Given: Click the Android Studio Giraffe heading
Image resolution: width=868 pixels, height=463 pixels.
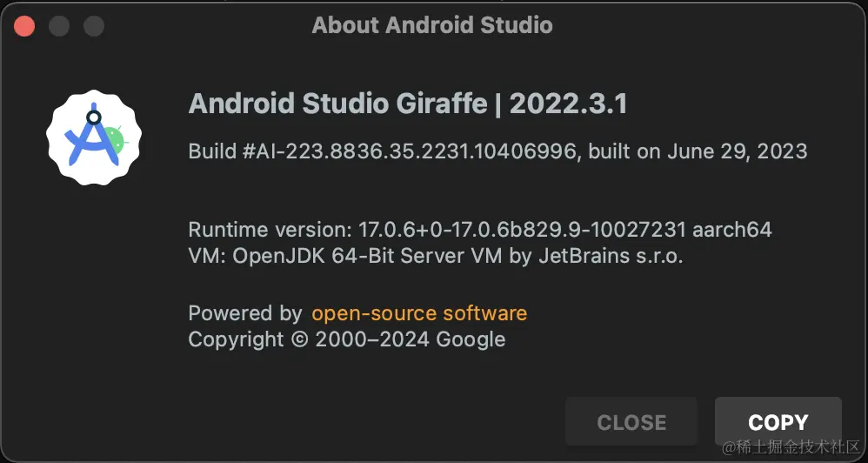Looking at the screenshot, I should pos(337,104).
